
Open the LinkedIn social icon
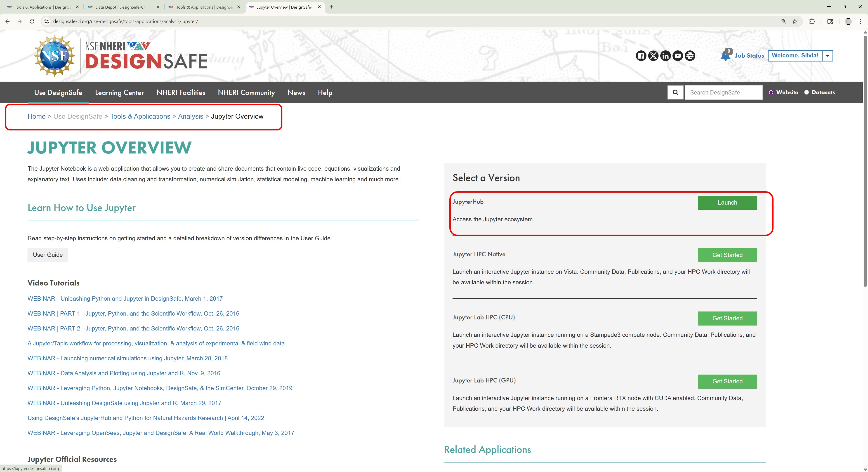[x=665, y=56]
